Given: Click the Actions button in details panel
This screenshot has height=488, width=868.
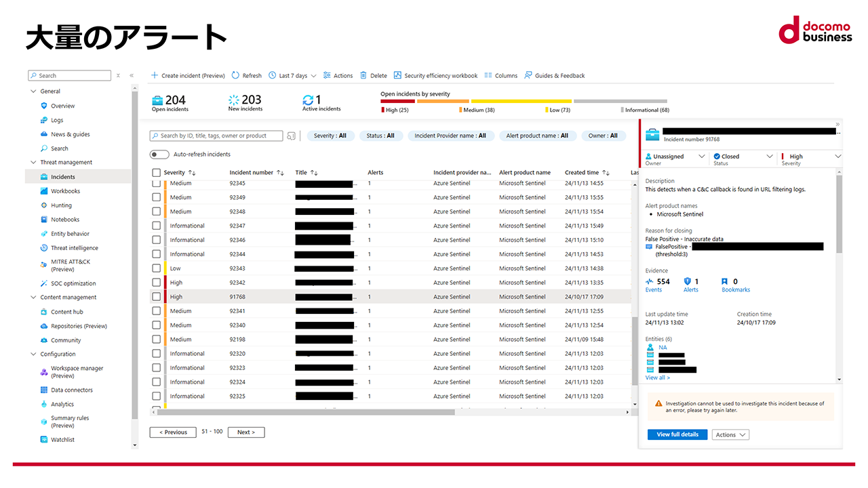Looking at the screenshot, I should tap(730, 434).
